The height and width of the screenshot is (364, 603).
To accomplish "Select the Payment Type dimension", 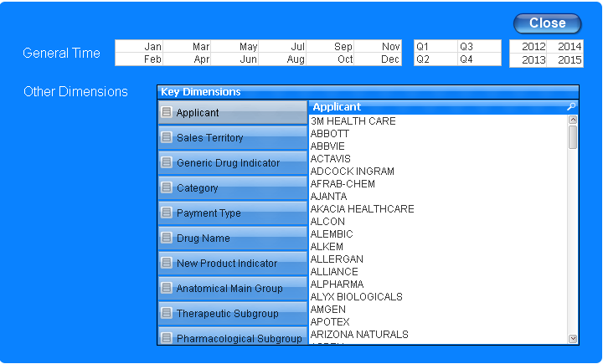I will pyautogui.click(x=233, y=213).
